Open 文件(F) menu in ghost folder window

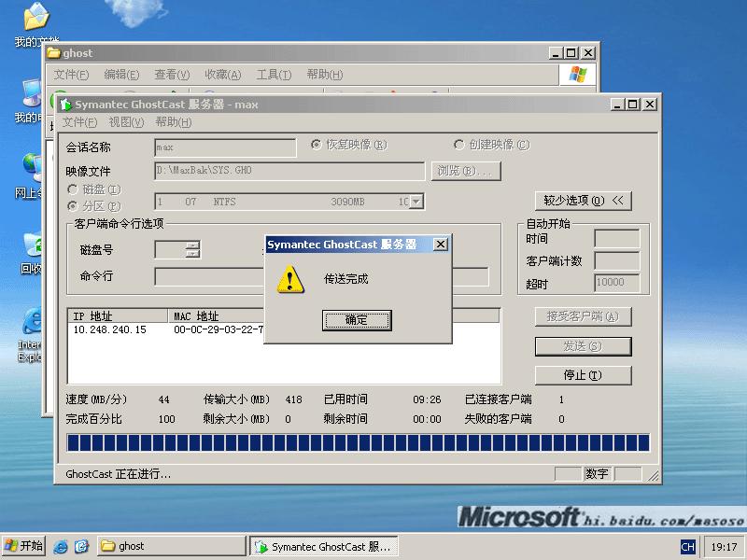[x=71, y=75]
